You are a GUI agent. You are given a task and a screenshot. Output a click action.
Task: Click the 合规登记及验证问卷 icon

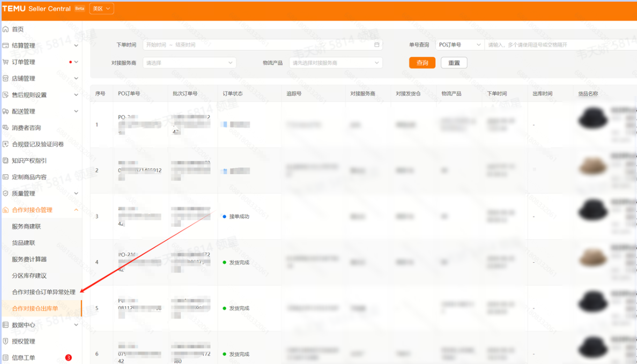coord(6,144)
